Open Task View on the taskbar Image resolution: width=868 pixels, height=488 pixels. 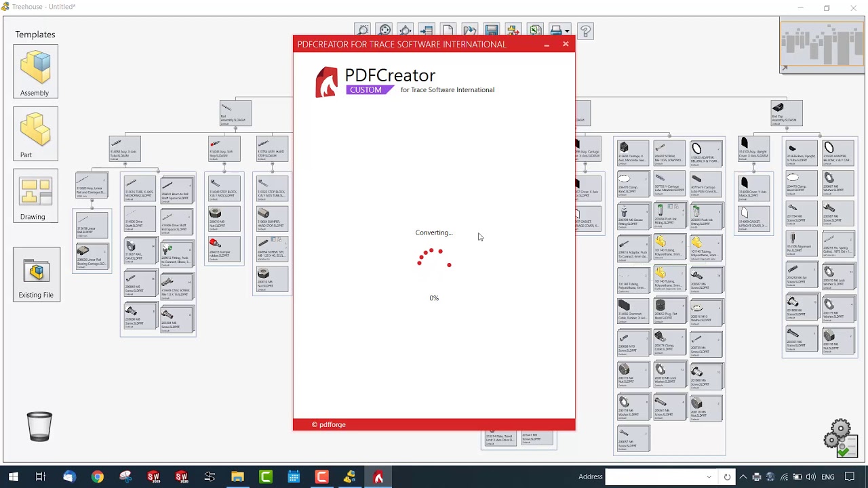point(41,477)
